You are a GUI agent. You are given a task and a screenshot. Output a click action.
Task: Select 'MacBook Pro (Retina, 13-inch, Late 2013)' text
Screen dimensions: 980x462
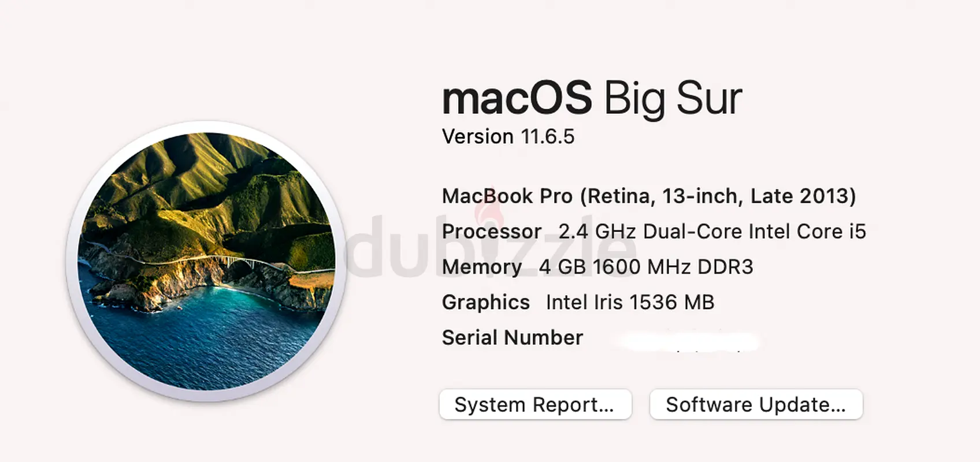click(x=648, y=196)
